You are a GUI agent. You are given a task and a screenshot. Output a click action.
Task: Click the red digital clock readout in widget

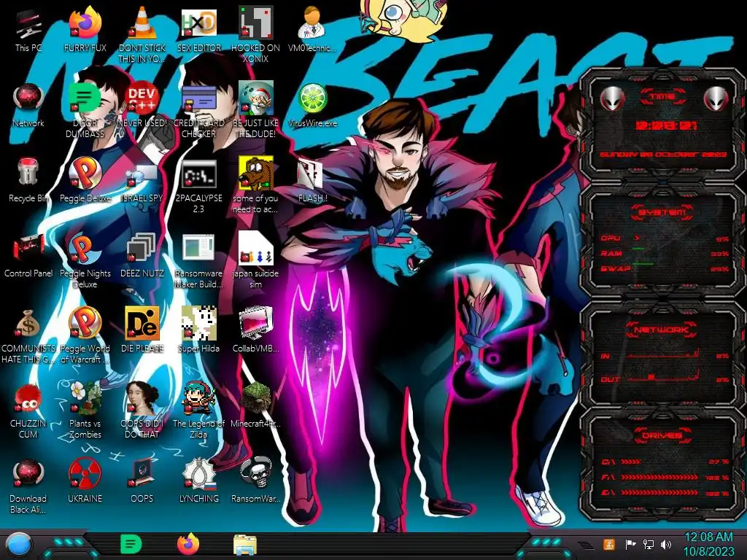point(666,125)
